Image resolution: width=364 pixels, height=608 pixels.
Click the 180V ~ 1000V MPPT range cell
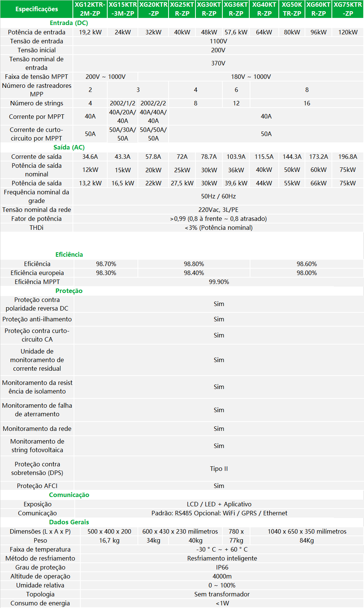point(251,77)
